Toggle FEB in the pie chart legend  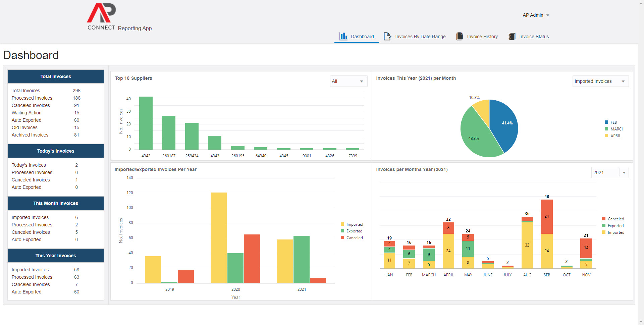(x=613, y=122)
